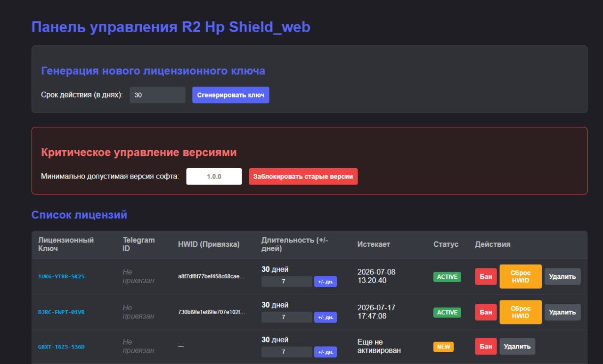Click the Telegram ID column header
The height and width of the screenshot is (364, 603).
coord(139,244)
